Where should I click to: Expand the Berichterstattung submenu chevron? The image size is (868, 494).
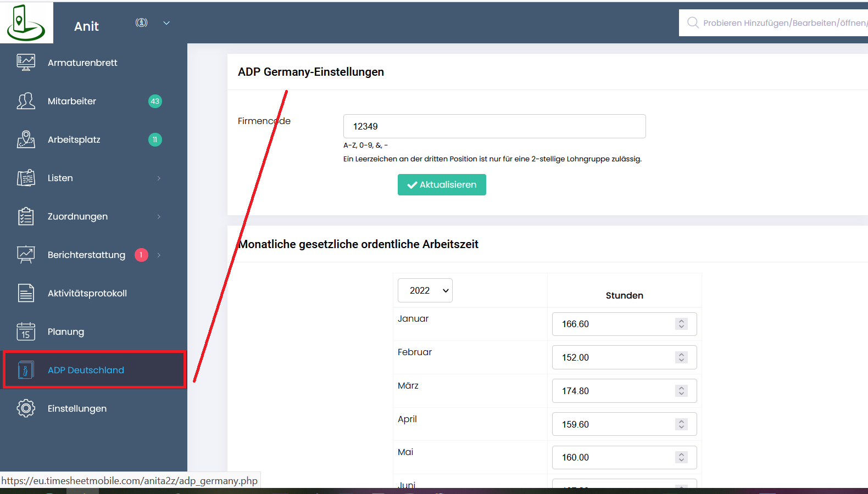pyautogui.click(x=159, y=255)
